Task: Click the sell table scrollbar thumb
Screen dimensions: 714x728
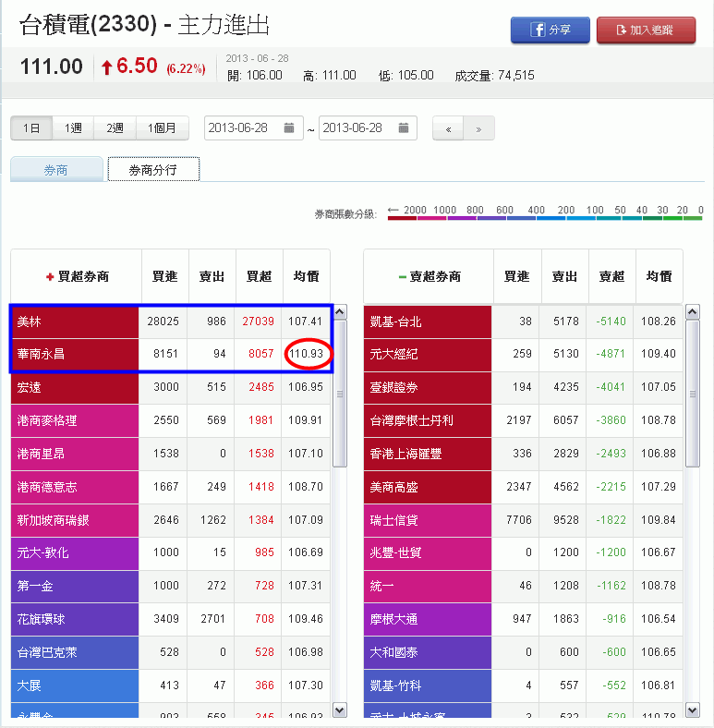Action: 692,394
